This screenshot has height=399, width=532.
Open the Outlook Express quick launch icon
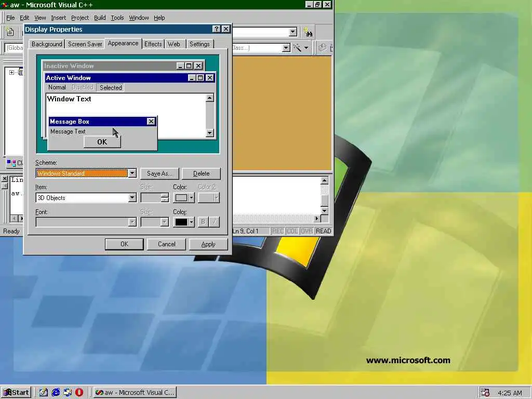coord(68,392)
